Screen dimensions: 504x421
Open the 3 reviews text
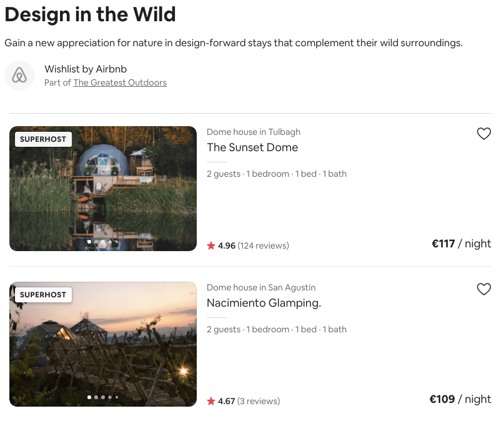259,401
